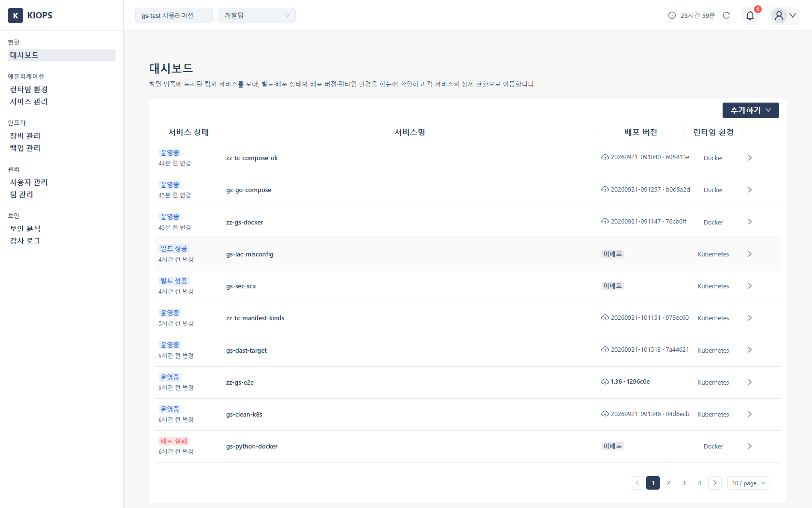Click the refresh session timer icon
The width and height of the screenshot is (812, 508).
coord(726,15)
